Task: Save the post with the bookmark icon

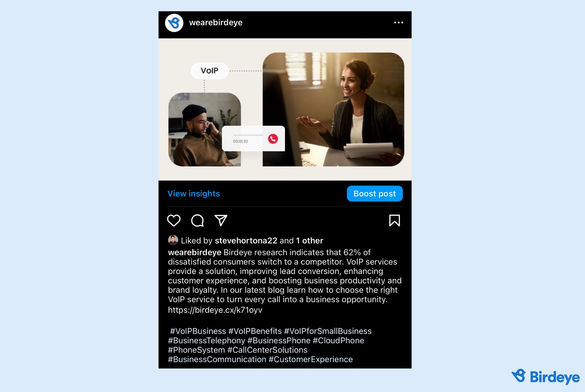Action: click(395, 220)
